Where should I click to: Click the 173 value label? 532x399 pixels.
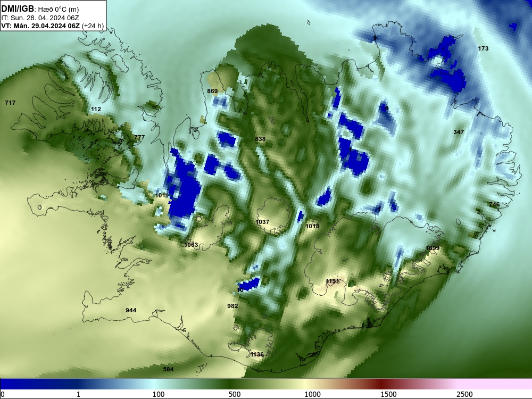pyautogui.click(x=483, y=48)
